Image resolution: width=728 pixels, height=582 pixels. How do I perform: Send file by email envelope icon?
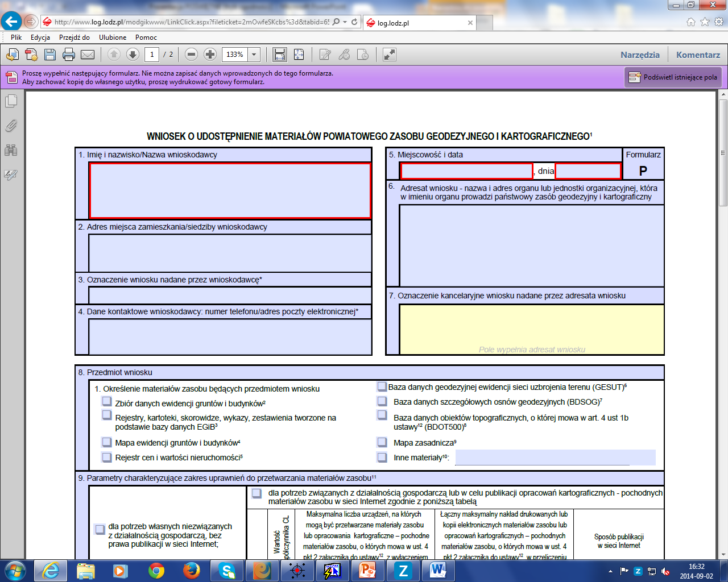pyautogui.click(x=88, y=55)
